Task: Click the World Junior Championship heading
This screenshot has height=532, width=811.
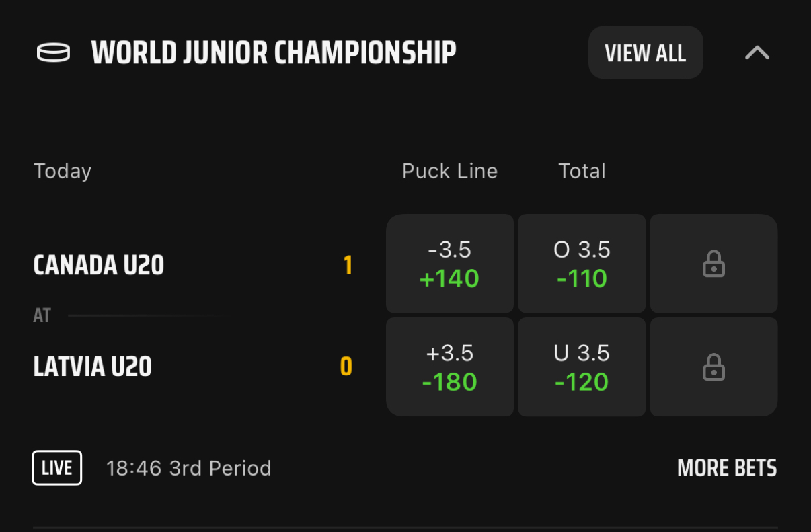Action: [x=274, y=52]
